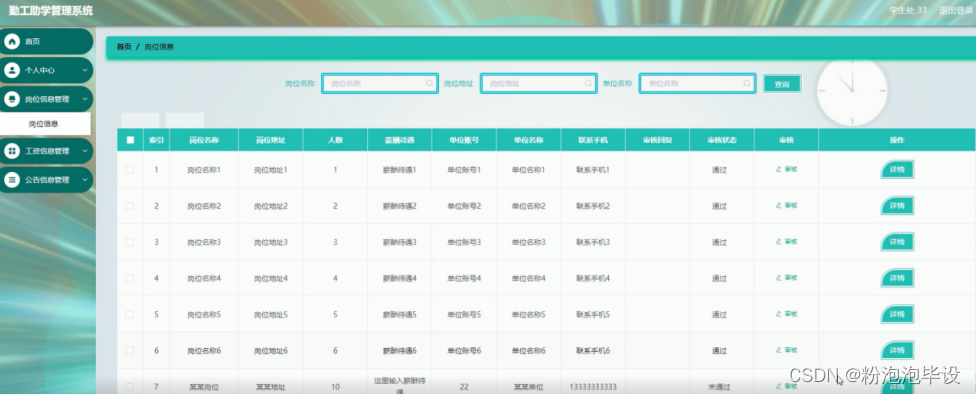Click cell 联系手机4
The image size is (976, 394).
tap(593, 278)
